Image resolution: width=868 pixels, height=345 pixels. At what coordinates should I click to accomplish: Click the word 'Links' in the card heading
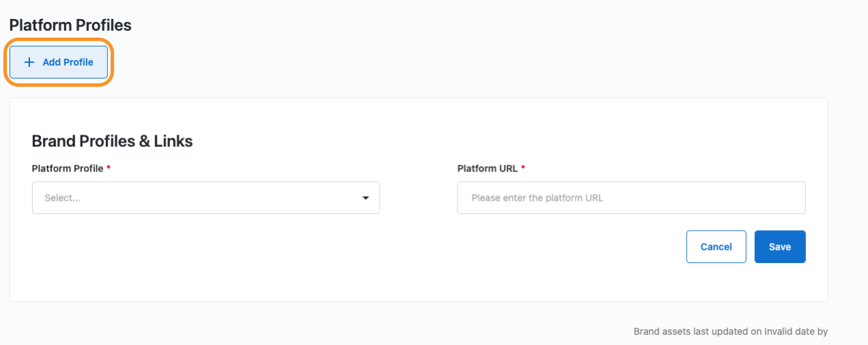pyautogui.click(x=173, y=141)
